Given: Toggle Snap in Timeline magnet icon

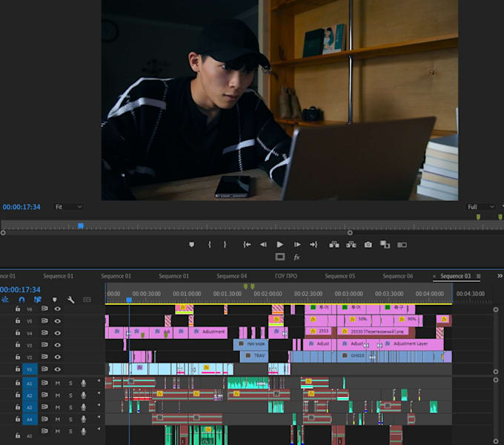Looking at the screenshot, I should [x=21, y=300].
